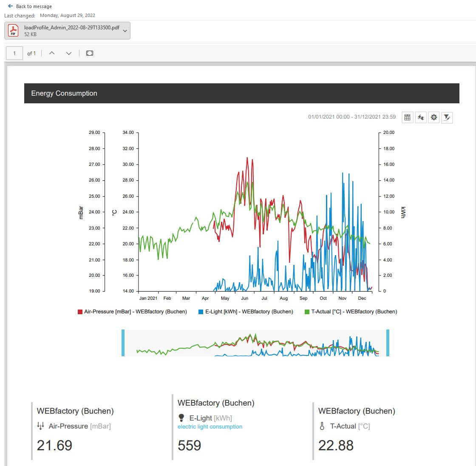Viewport: 476px width, 466px height.
Task: Open the calendar date range picker
Action: click(407, 117)
